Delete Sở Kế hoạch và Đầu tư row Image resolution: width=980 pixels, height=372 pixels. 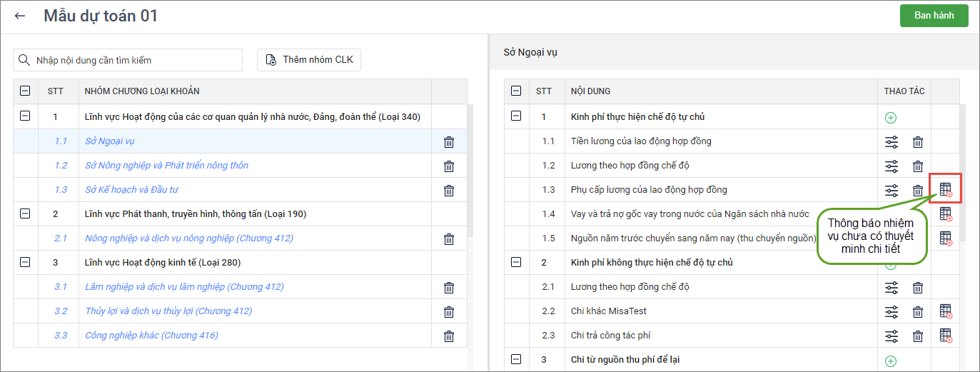tap(449, 191)
